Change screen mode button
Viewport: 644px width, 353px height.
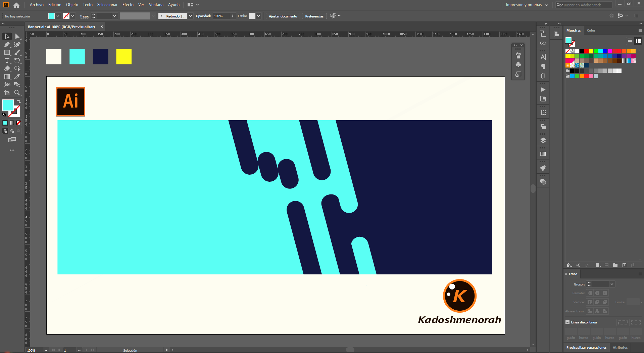point(12,139)
